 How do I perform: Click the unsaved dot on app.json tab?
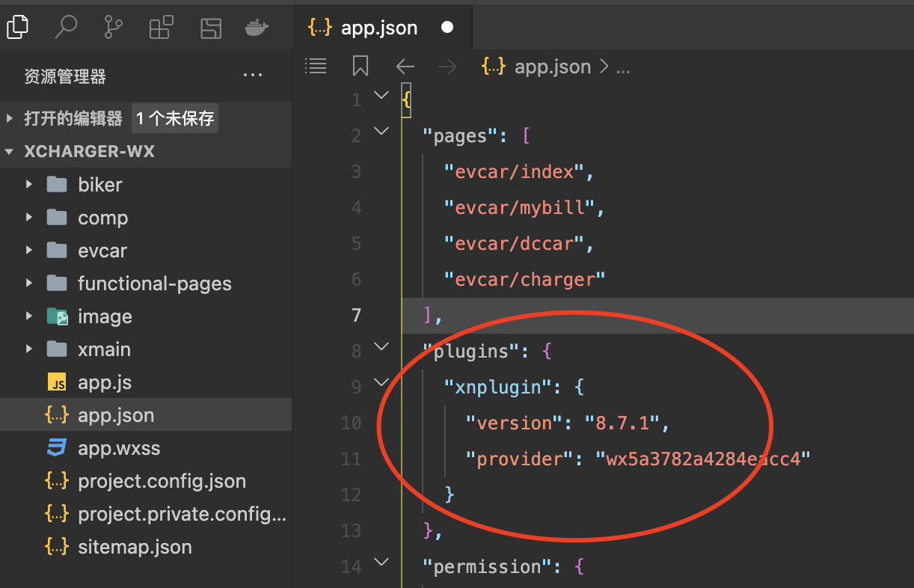coord(447,28)
